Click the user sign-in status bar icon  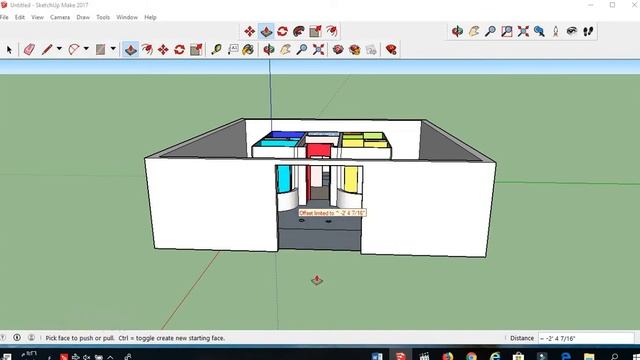coord(31,338)
